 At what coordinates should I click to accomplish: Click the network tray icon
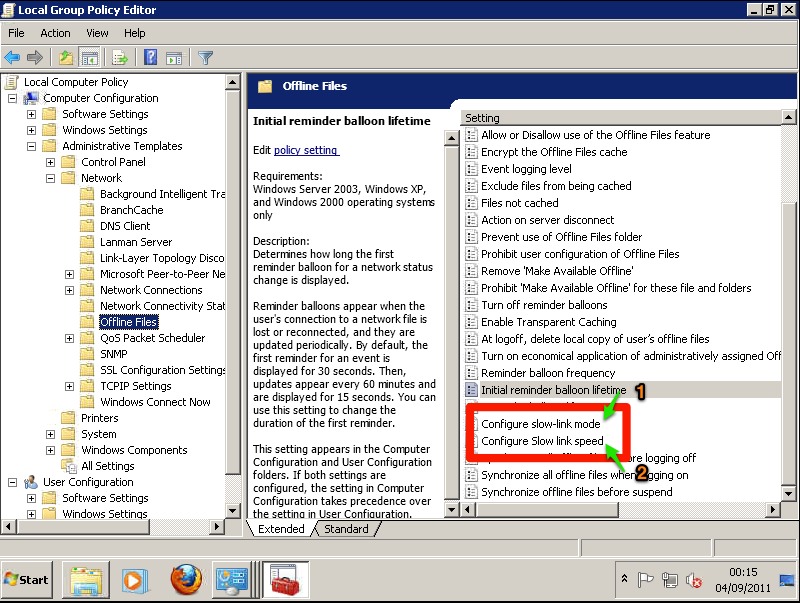(669, 580)
